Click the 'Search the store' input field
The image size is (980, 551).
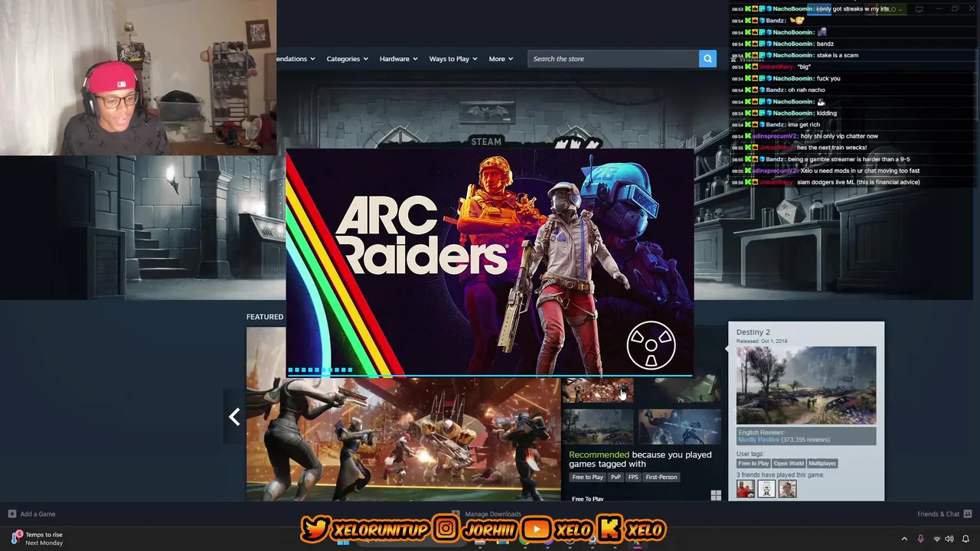[612, 59]
